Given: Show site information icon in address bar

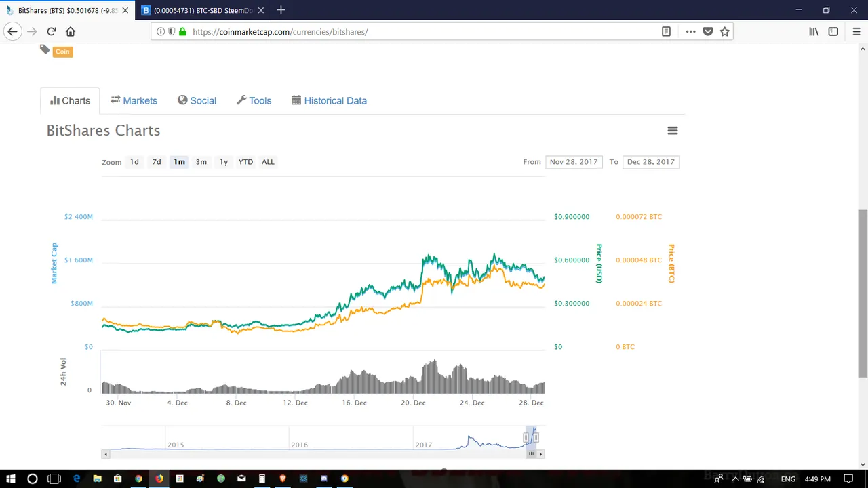Looking at the screenshot, I should coord(161,31).
